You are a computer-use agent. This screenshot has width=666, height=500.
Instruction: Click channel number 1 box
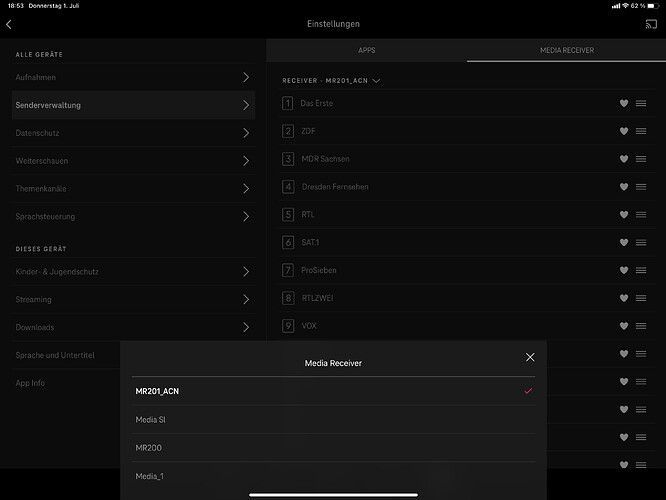pos(288,103)
